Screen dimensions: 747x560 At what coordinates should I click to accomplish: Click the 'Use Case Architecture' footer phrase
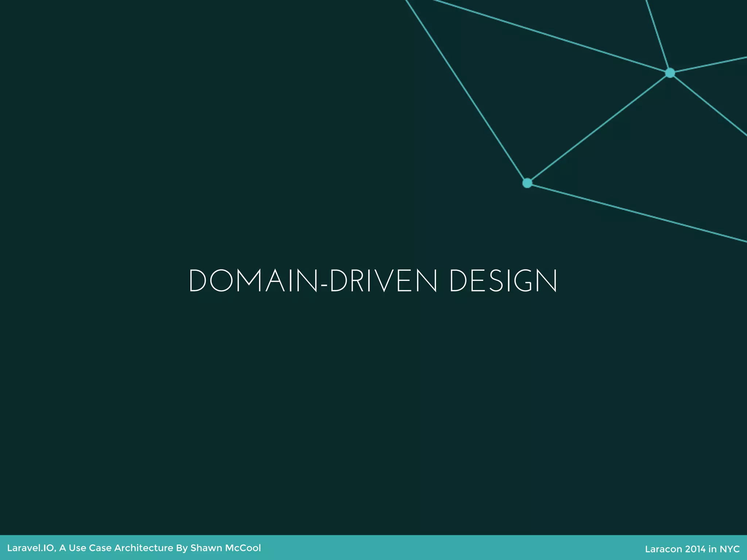click(x=121, y=548)
